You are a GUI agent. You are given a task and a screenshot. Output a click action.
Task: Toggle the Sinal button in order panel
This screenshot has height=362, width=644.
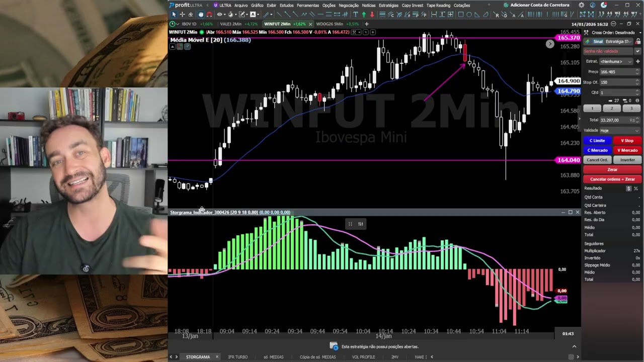(x=598, y=41)
